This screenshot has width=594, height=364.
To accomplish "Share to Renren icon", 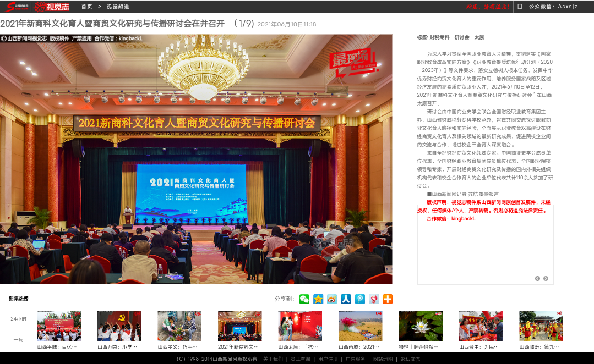I will coord(346,299).
